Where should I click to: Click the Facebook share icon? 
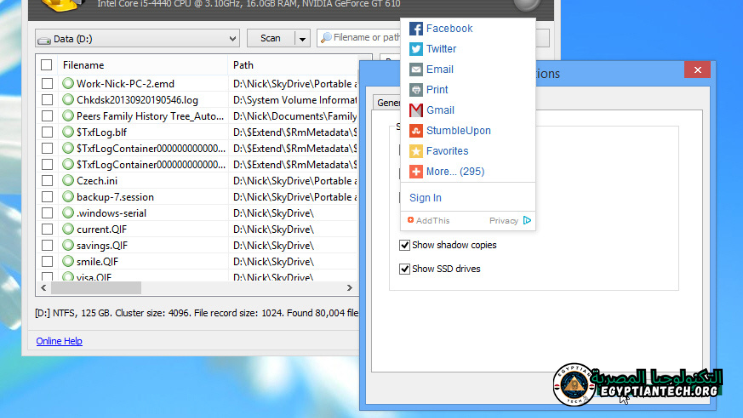click(x=416, y=29)
